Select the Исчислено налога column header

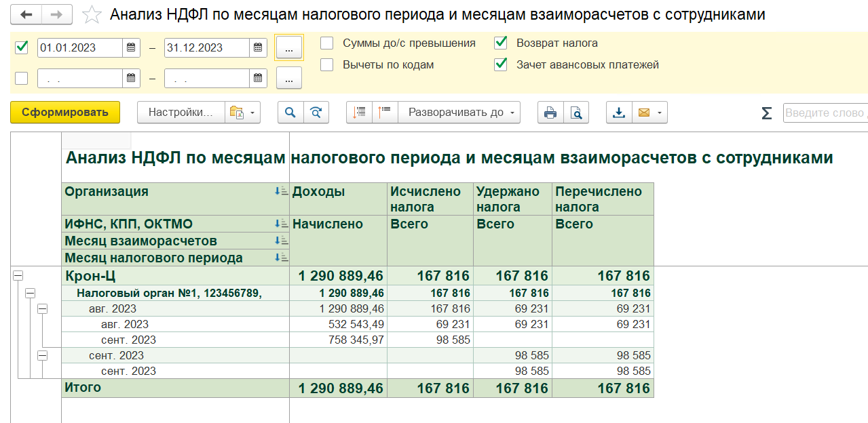pyautogui.click(x=430, y=199)
